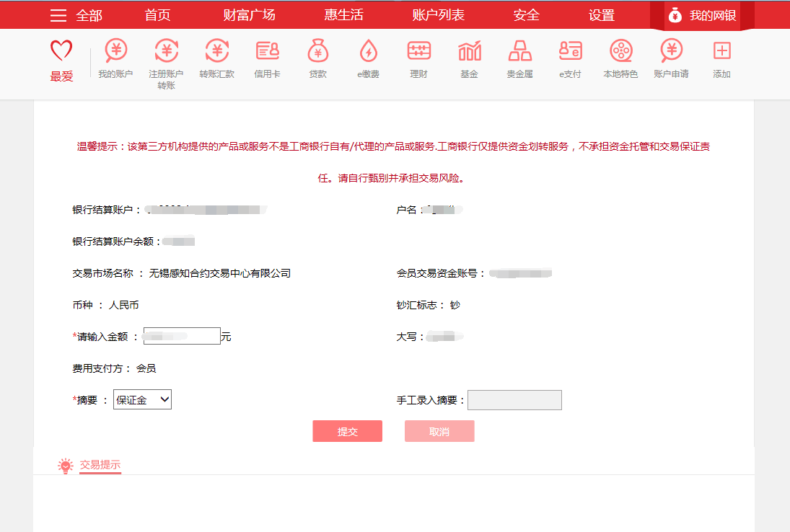Viewport: 790px width, 532px height.
Task: Open the 账户申请 icon
Action: click(671, 50)
